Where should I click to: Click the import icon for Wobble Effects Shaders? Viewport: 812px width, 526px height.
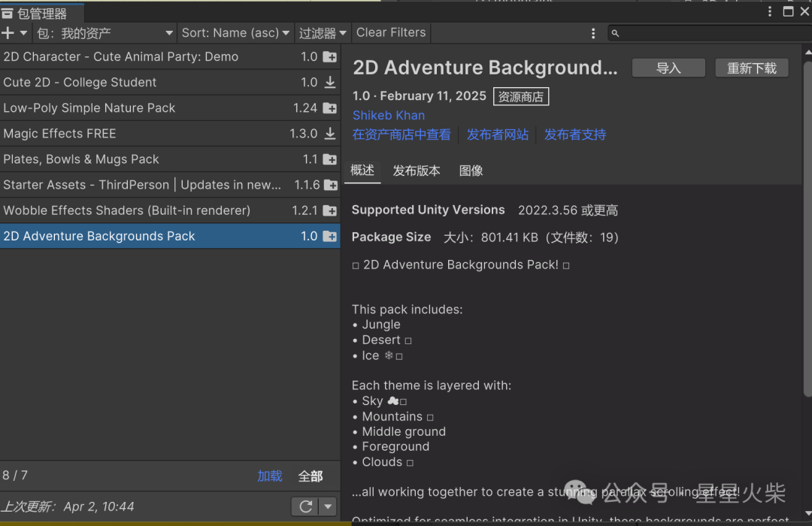[330, 210]
